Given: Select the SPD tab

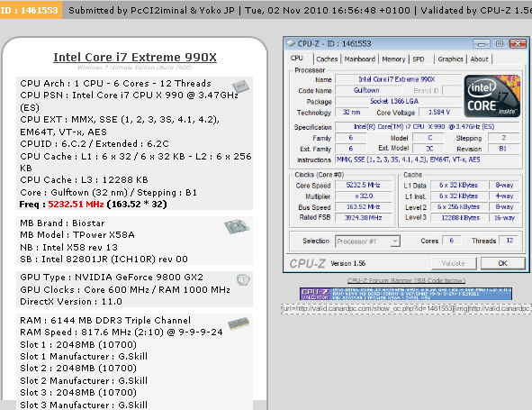Looking at the screenshot, I should point(419,59).
